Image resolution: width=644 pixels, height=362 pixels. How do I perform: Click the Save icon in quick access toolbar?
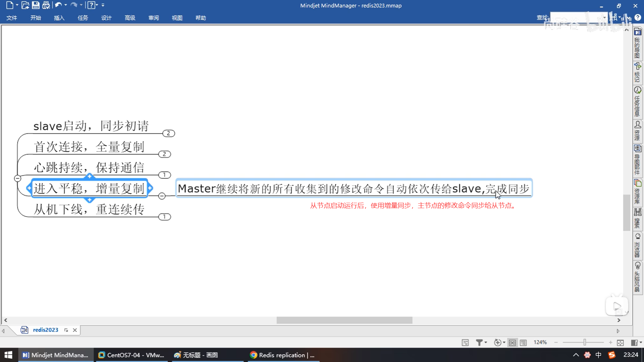[36, 5]
